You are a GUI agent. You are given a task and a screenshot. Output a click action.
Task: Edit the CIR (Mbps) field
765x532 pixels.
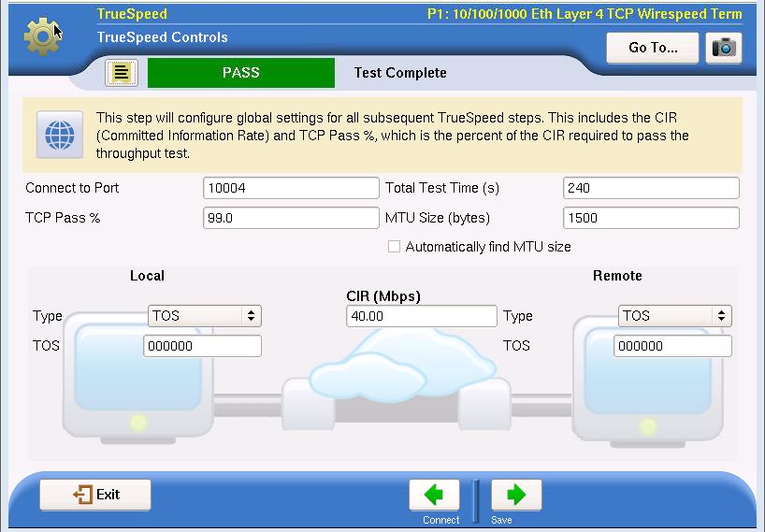point(422,316)
